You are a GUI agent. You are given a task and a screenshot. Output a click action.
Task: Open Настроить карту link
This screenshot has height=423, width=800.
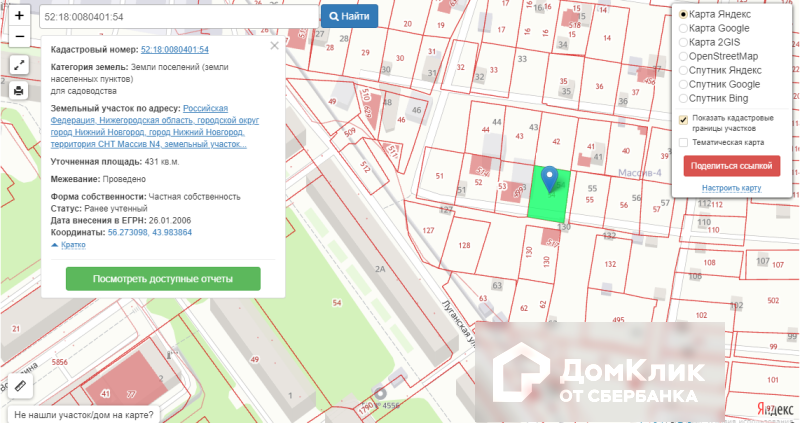click(x=732, y=188)
